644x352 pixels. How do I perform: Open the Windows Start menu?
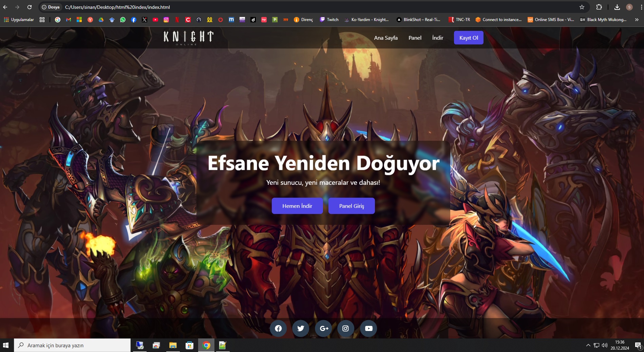(x=5, y=345)
